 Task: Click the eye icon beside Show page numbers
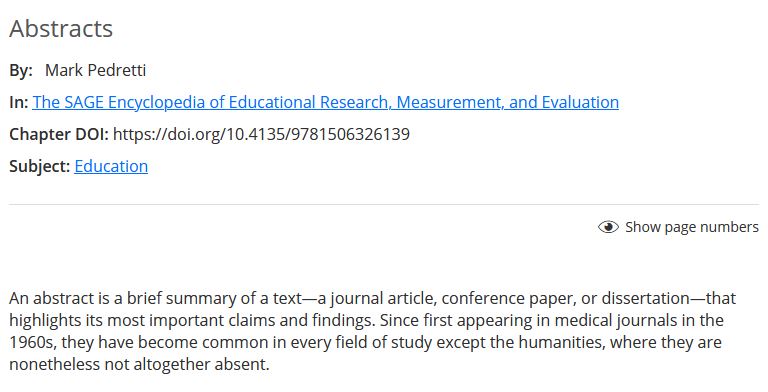(x=608, y=227)
